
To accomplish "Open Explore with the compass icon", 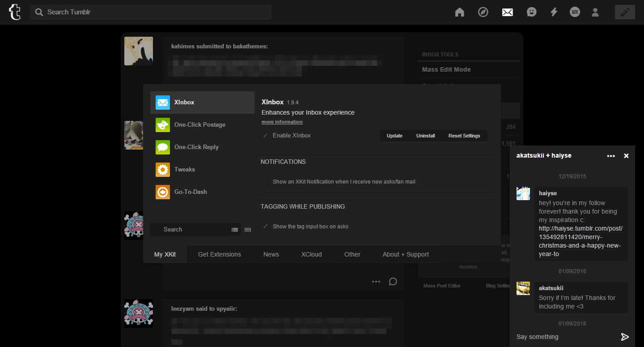I will 483,12.
